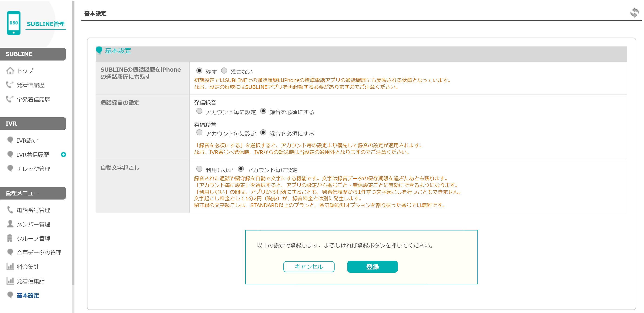Click the SUBLINE phone logo icon
The height and width of the screenshot is (313, 644).
point(14,23)
